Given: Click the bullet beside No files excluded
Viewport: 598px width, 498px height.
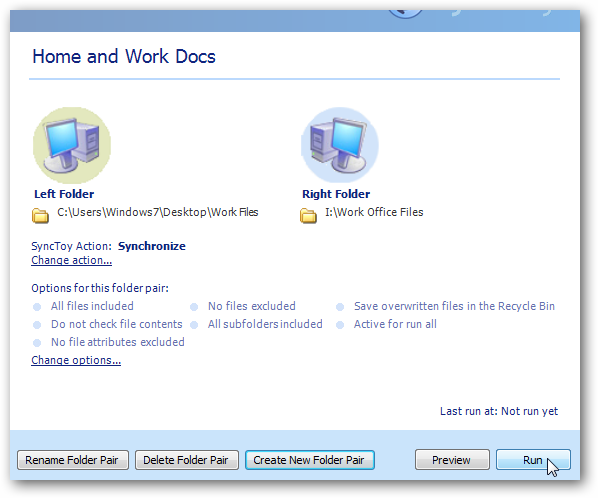Looking at the screenshot, I should point(194,307).
